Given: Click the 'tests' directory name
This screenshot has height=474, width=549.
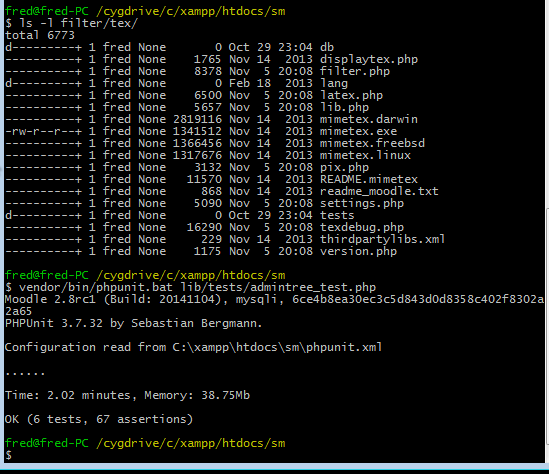Looking at the screenshot, I should coord(337,215).
